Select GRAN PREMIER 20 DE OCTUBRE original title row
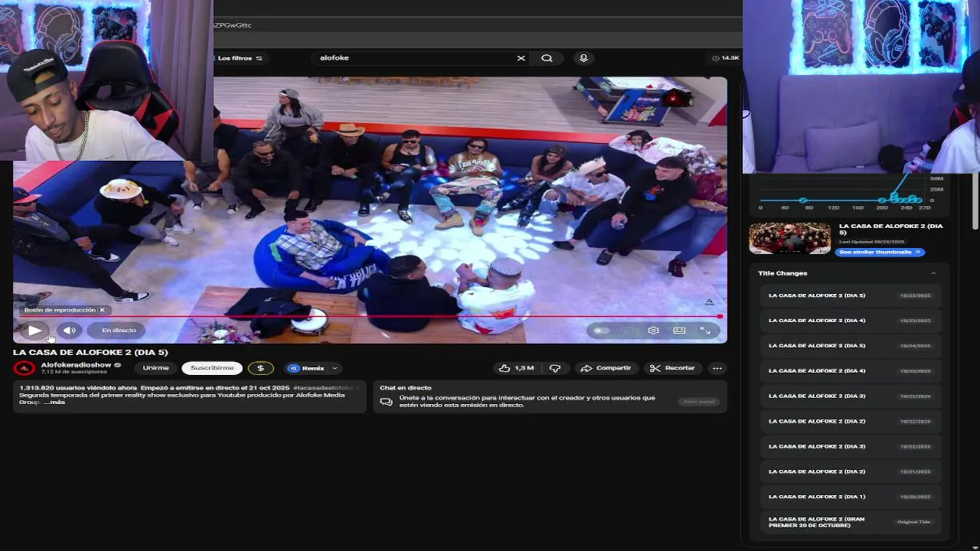 (x=850, y=522)
